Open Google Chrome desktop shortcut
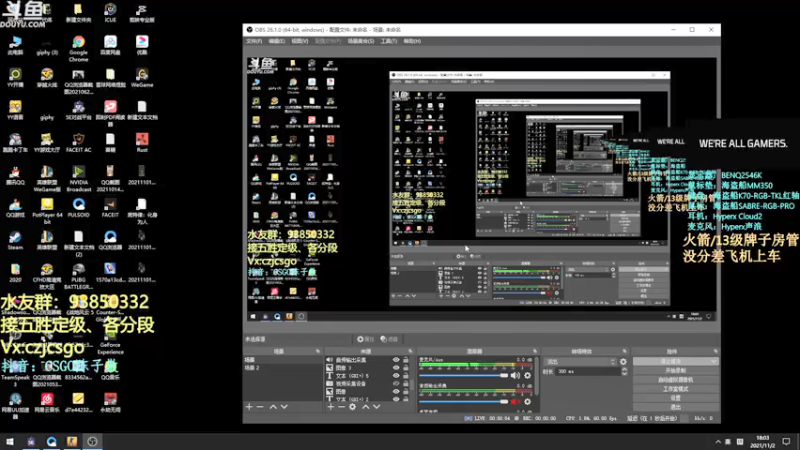 click(x=78, y=48)
